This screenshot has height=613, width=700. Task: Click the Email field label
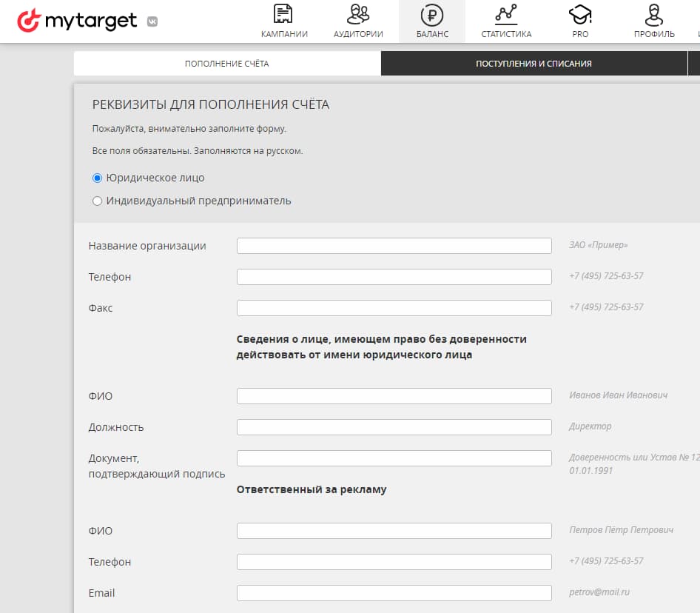coord(101,593)
